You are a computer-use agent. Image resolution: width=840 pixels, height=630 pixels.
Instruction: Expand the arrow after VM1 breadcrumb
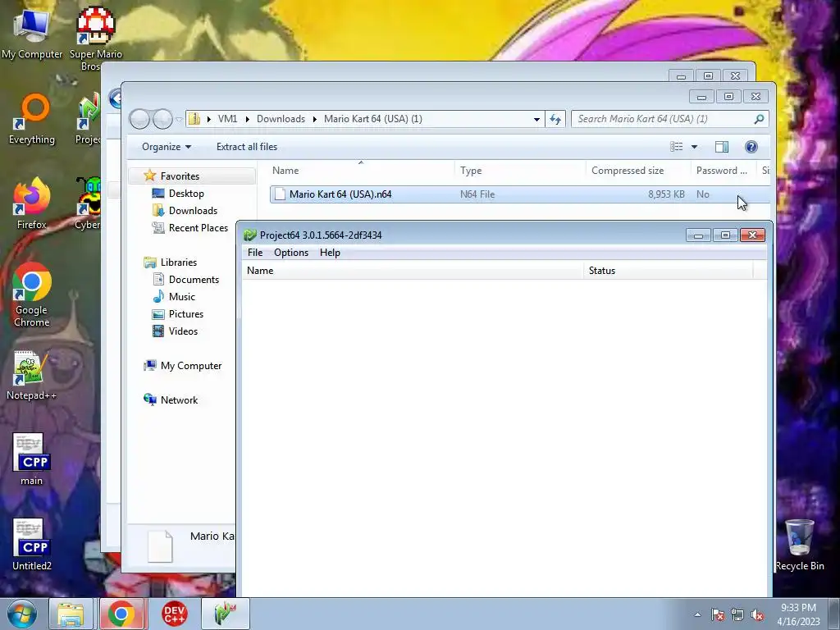coord(247,119)
